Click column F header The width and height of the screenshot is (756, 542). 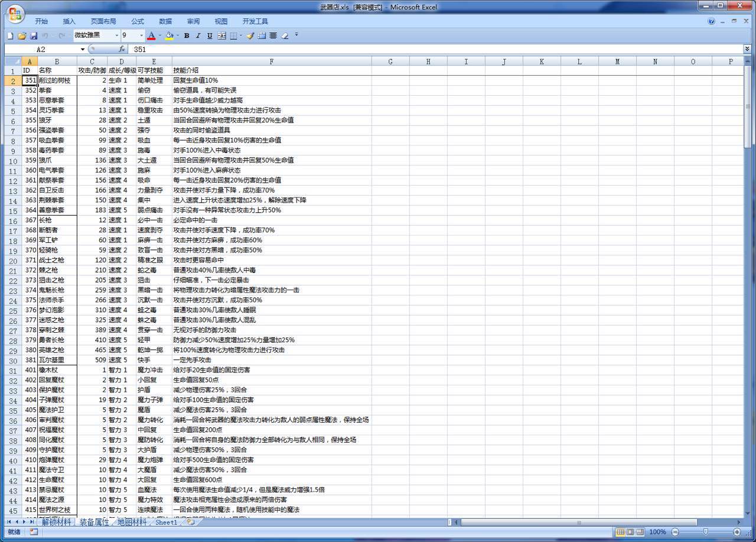tap(271, 61)
